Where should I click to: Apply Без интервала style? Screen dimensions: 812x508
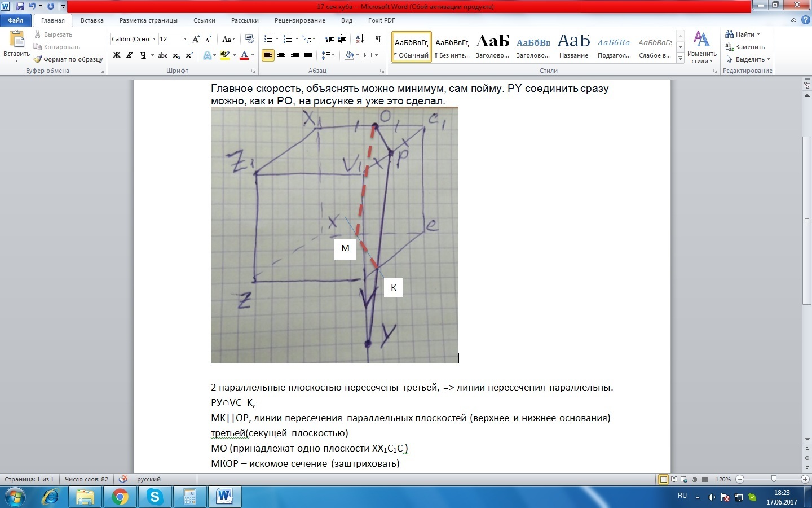point(452,47)
